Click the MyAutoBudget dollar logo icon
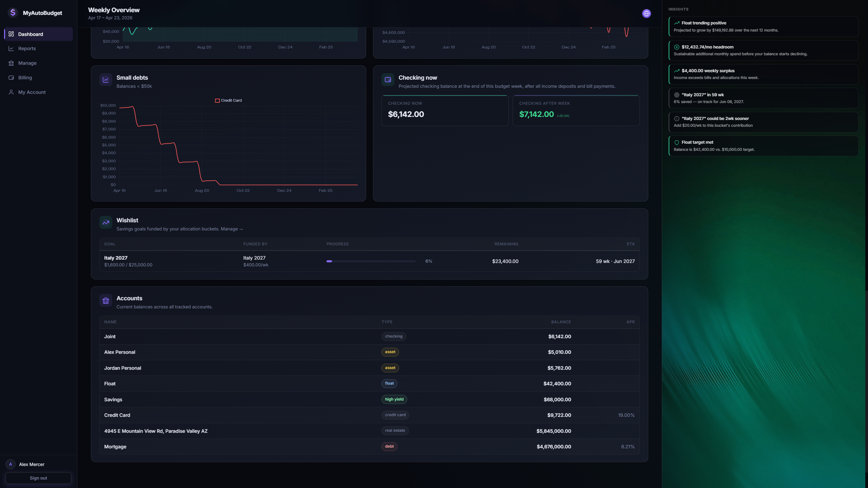868x488 pixels. pos(13,13)
